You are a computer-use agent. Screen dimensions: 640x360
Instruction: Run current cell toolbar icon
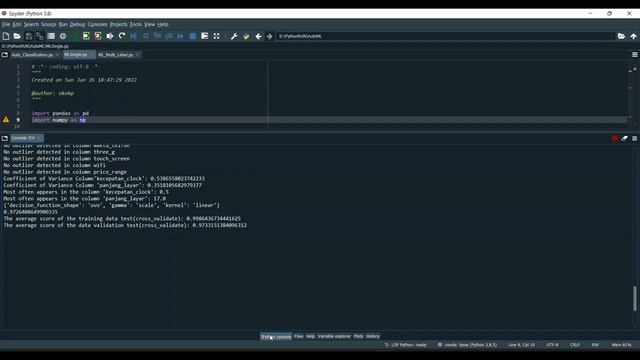(x=86, y=36)
